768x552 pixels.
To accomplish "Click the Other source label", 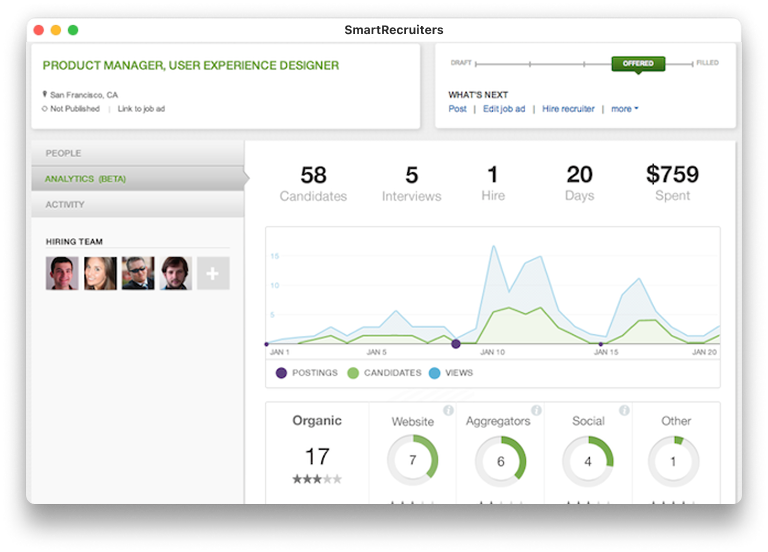I will tap(676, 421).
